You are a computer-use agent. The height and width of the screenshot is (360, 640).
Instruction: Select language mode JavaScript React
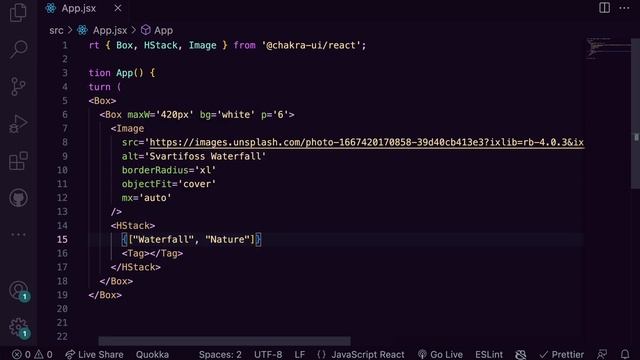(x=361, y=354)
